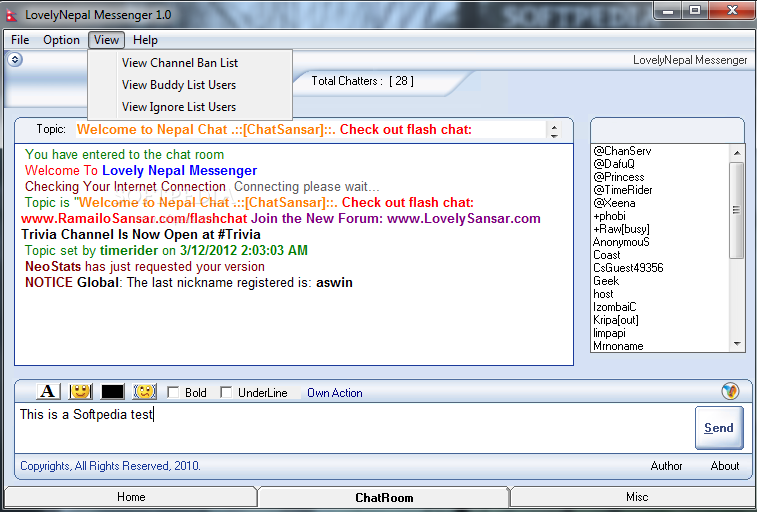Click the Topic text field

(311, 130)
